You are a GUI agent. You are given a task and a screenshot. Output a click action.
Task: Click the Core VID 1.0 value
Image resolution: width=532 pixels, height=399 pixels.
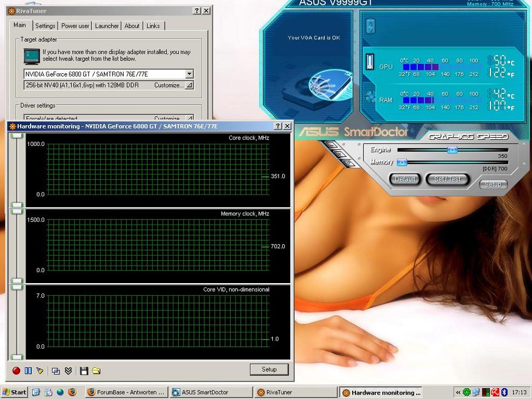point(275,339)
